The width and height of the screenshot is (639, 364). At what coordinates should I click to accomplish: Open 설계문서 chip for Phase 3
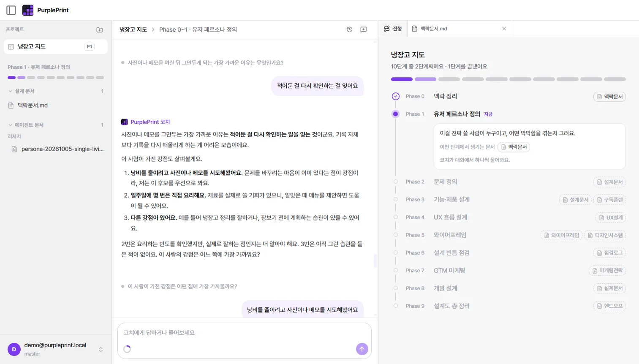point(575,200)
